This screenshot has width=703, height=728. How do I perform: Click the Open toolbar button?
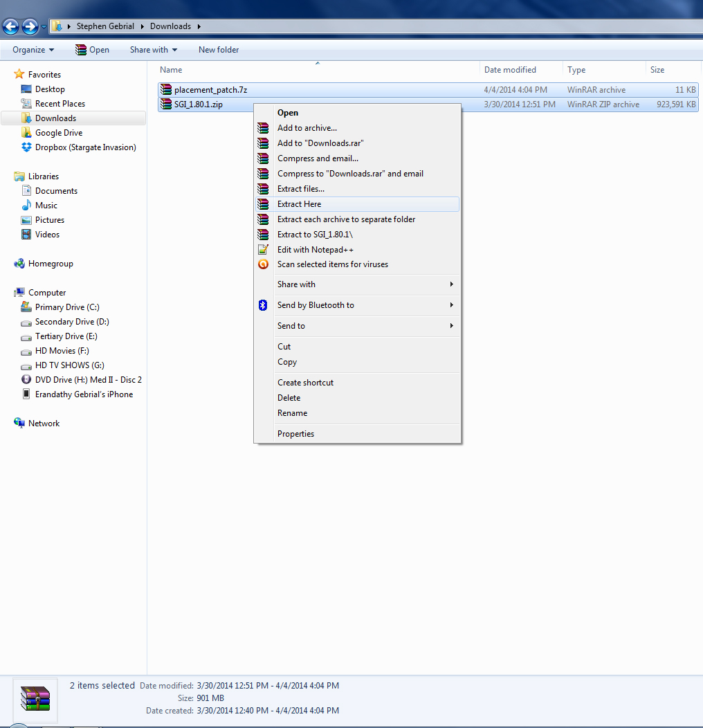[x=93, y=50]
